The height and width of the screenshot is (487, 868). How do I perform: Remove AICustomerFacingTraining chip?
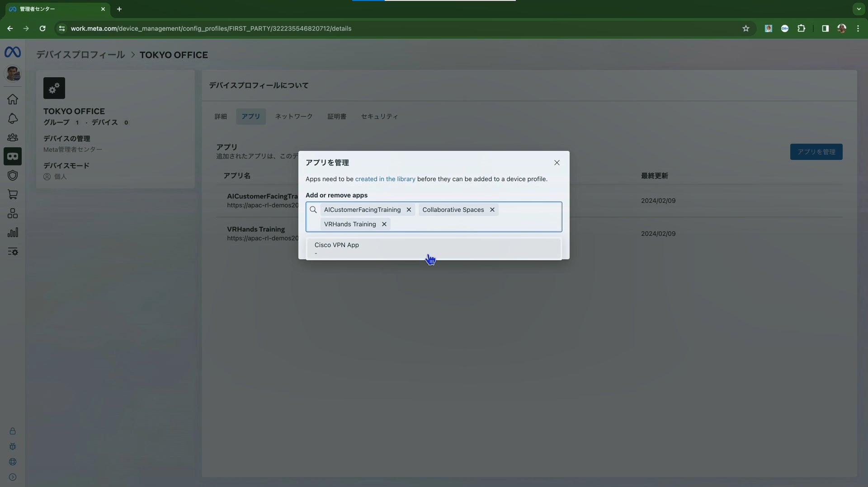[409, 210]
